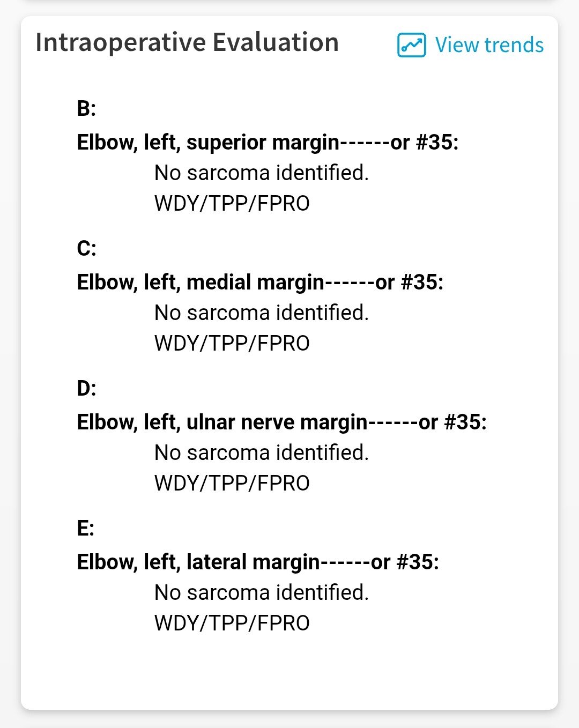Click "No sarcoma identified" under lateral margin
Screen dimensions: 579x728
click(261, 593)
